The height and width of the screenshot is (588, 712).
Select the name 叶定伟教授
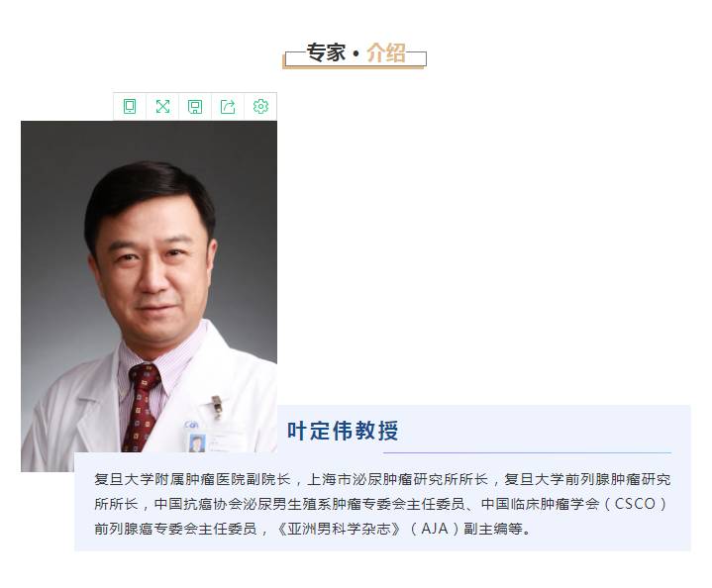pyautogui.click(x=343, y=431)
